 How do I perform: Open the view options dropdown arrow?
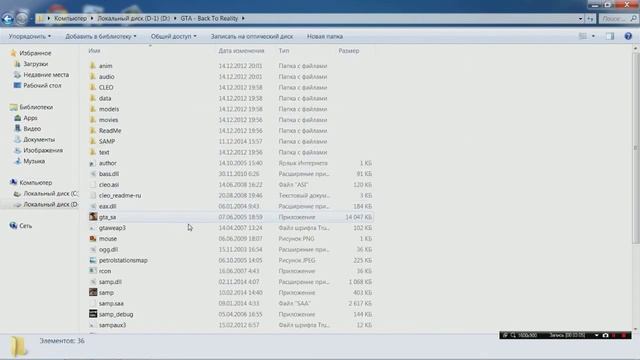(593, 36)
